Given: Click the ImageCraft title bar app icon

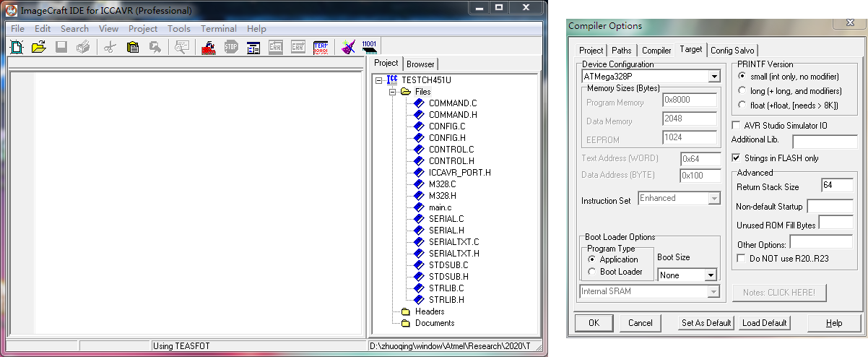Looking at the screenshot, I should tap(12, 11).
